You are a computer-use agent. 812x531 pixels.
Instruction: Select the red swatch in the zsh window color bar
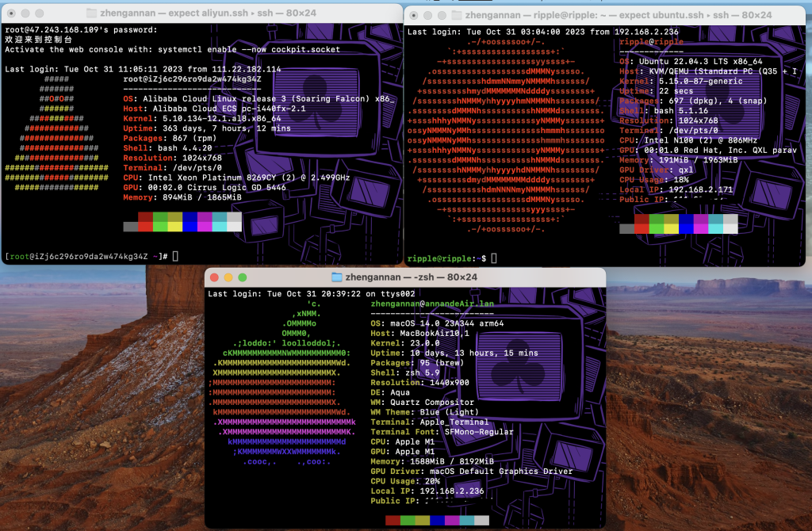(393, 520)
